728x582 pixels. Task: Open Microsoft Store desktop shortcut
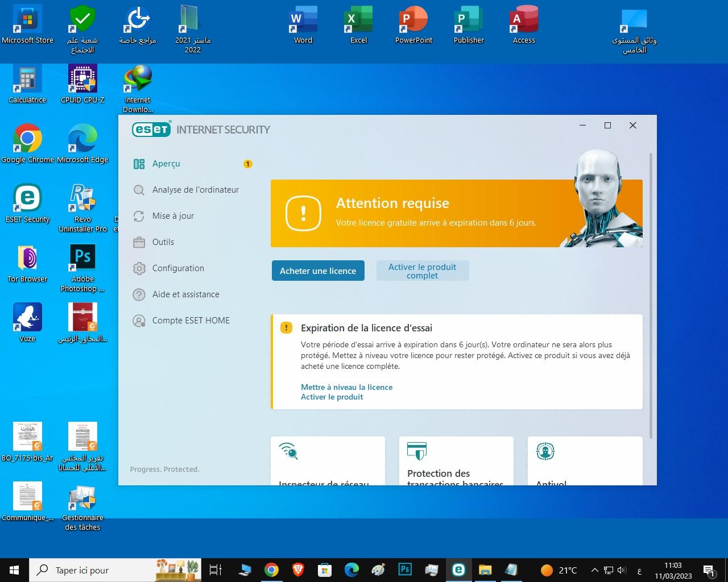tap(27, 26)
